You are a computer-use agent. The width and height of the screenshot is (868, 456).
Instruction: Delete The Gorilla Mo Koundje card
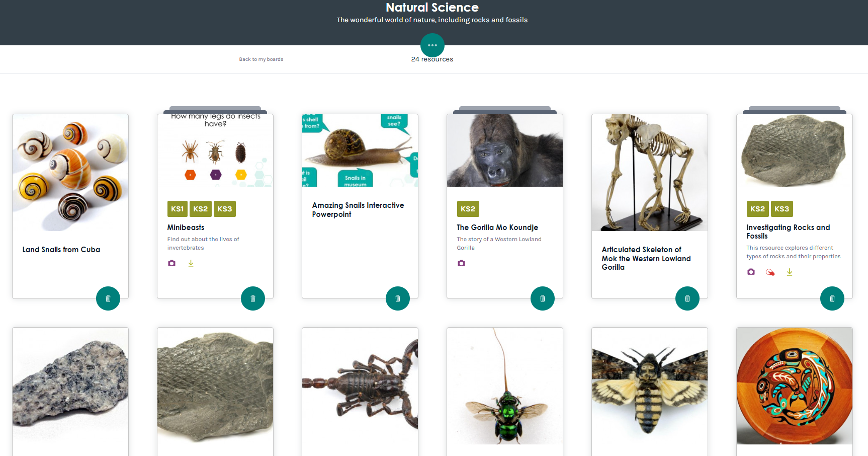(543, 298)
